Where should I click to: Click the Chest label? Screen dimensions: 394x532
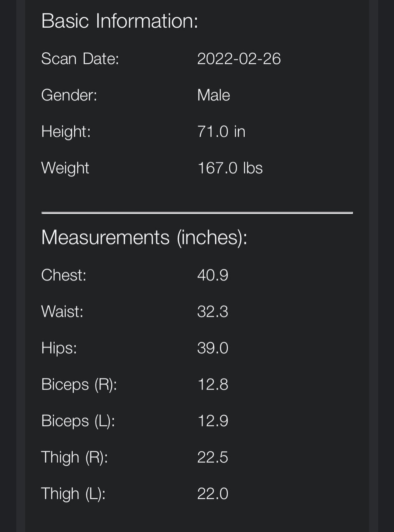point(64,275)
